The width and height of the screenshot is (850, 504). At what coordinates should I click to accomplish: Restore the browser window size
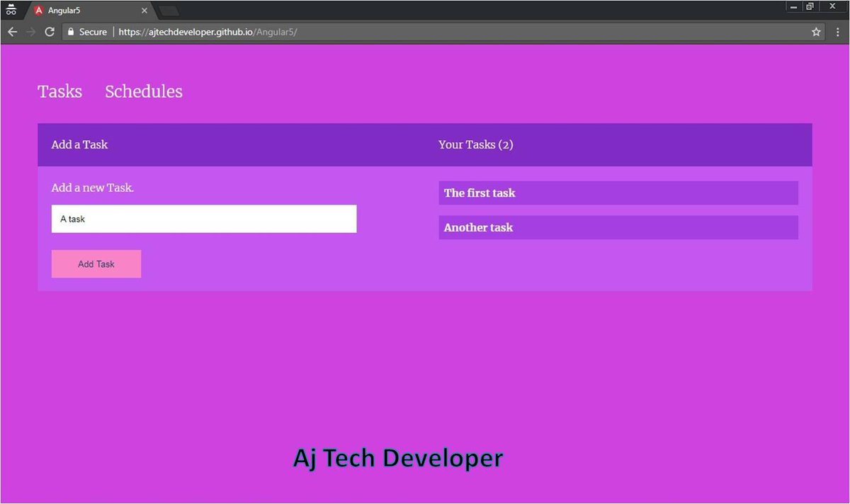click(810, 6)
